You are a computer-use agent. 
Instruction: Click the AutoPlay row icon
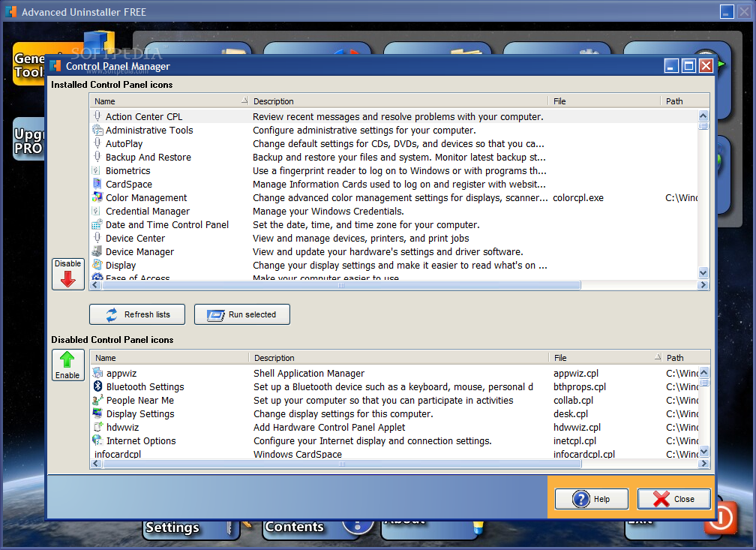[x=97, y=143]
